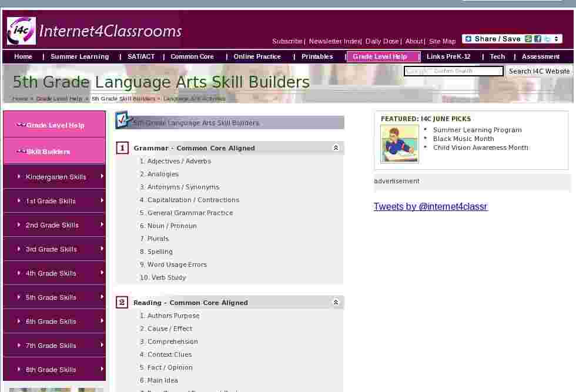
Task: Open Authors Purpose reading link
Action: tap(173, 316)
